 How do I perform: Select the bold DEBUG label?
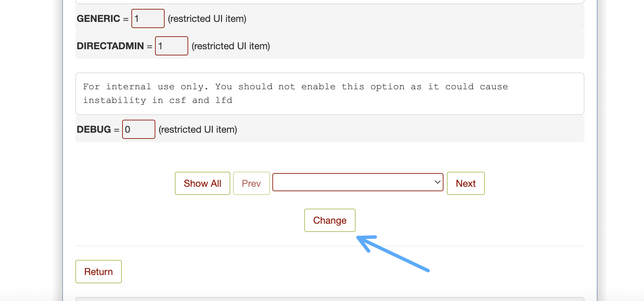click(94, 129)
